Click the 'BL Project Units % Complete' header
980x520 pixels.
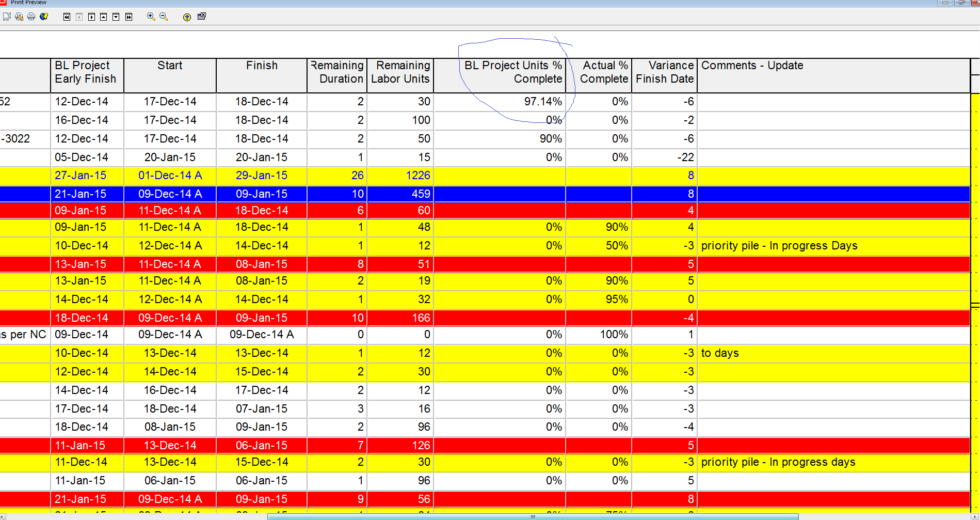500,75
